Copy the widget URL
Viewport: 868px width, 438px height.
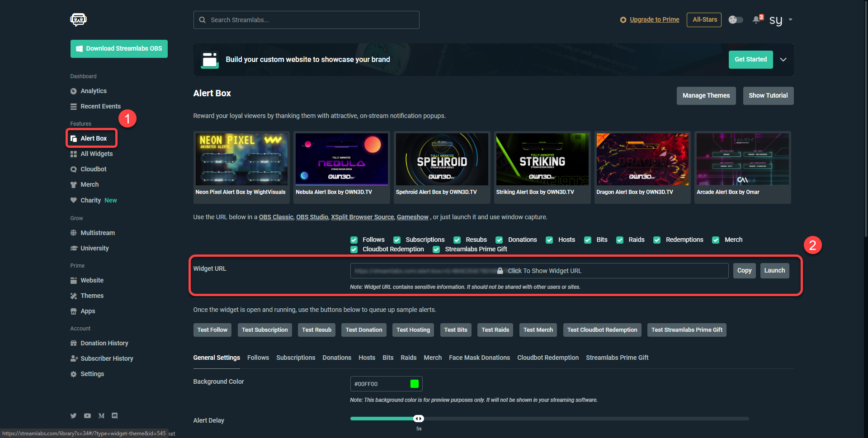coord(744,271)
